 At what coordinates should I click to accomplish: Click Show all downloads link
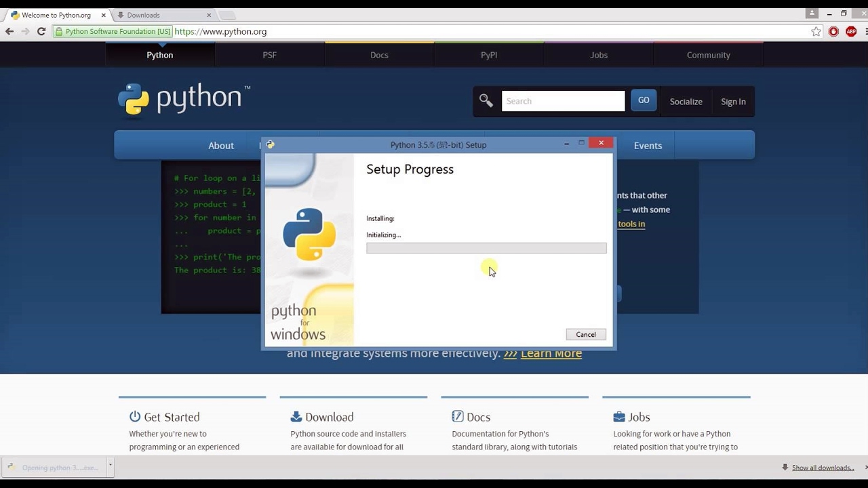click(823, 468)
